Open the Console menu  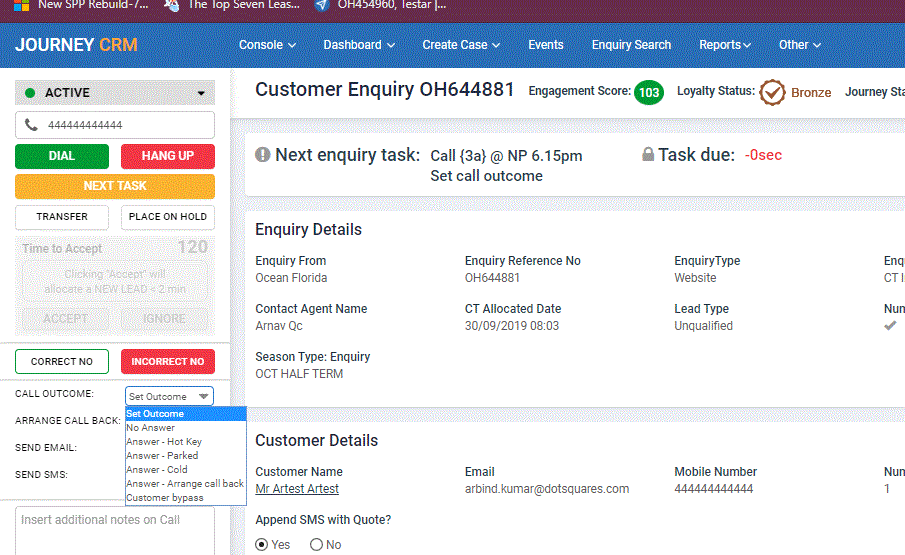pyautogui.click(x=267, y=45)
